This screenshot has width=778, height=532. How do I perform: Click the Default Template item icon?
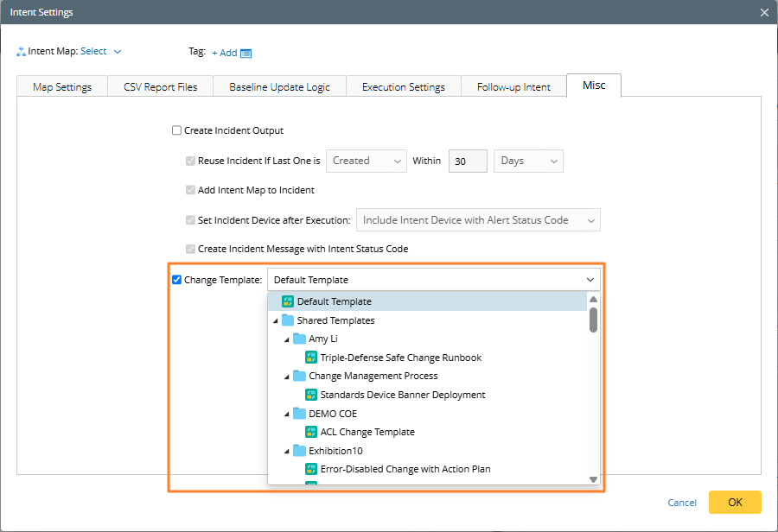click(x=288, y=301)
